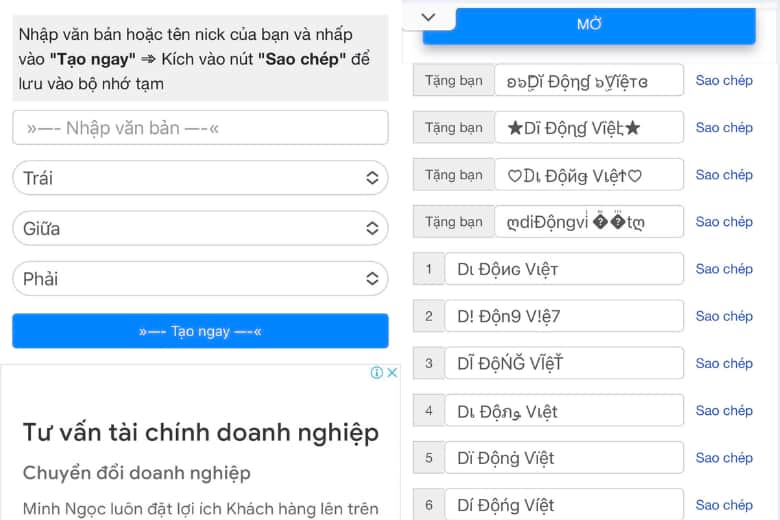Click Sao chép for result 3
Viewport: 780px width, 520px height.
point(724,364)
